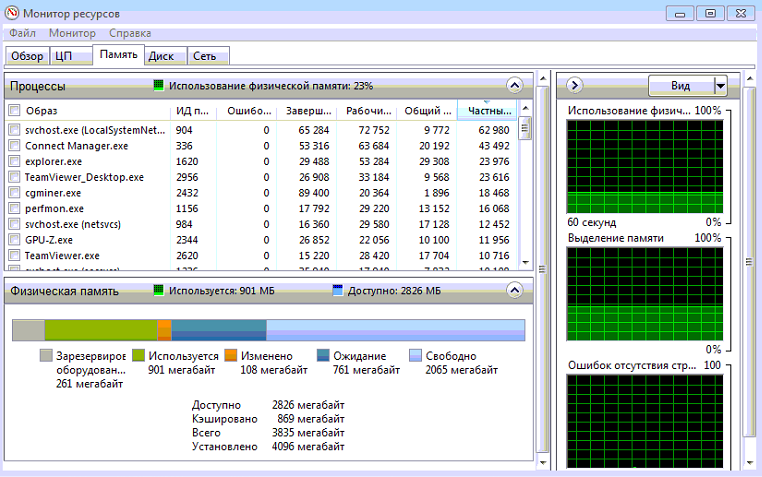Image resolution: width=762 pixels, height=477 pixels.
Task: Click the green Используется memory bar segment
Action: click(100, 330)
